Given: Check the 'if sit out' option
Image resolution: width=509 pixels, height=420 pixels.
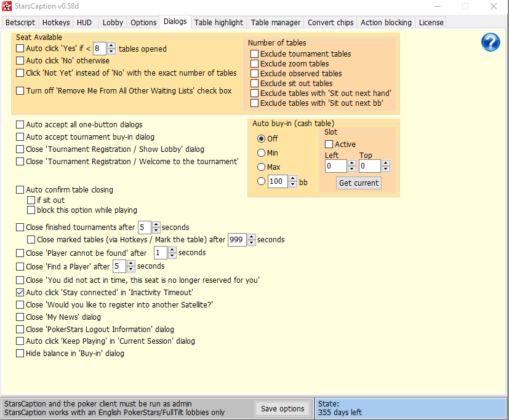Looking at the screenshot, I should point(31,200).
